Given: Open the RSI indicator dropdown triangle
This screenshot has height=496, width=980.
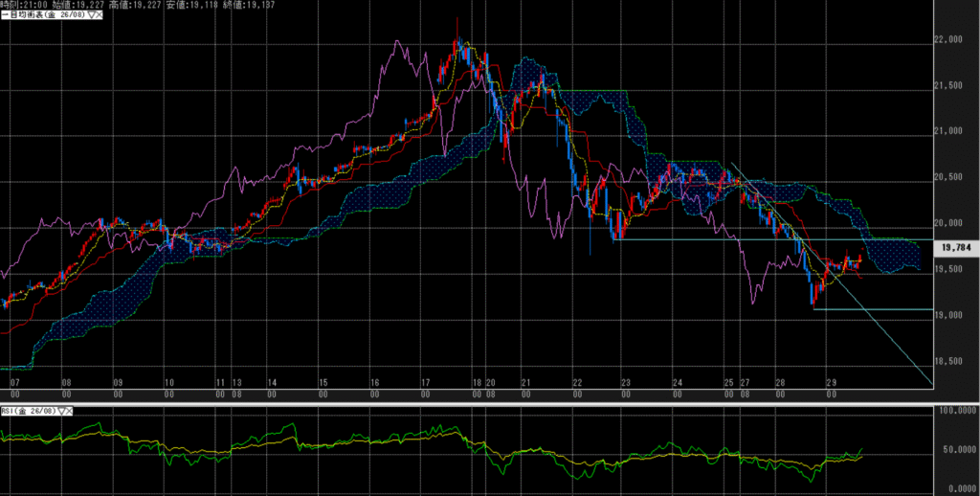Looking at the screenshot, I should click(x=62, y=410).
